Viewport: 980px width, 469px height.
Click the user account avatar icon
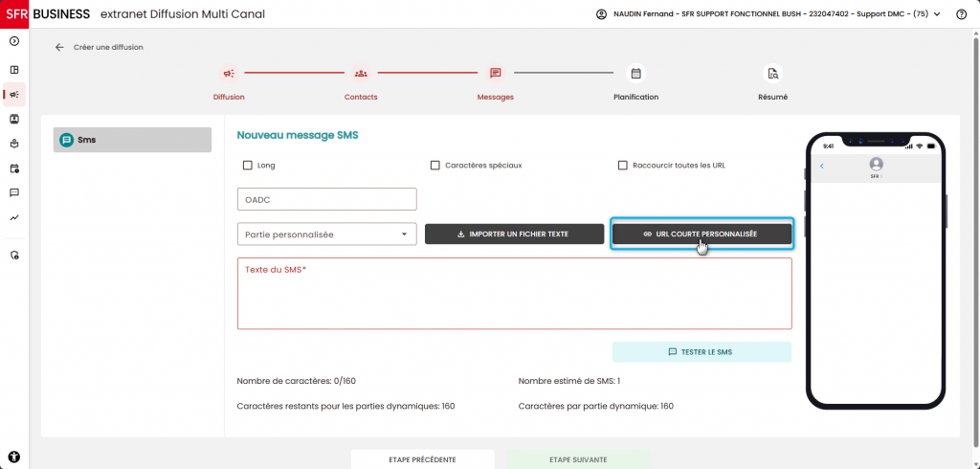601,14
